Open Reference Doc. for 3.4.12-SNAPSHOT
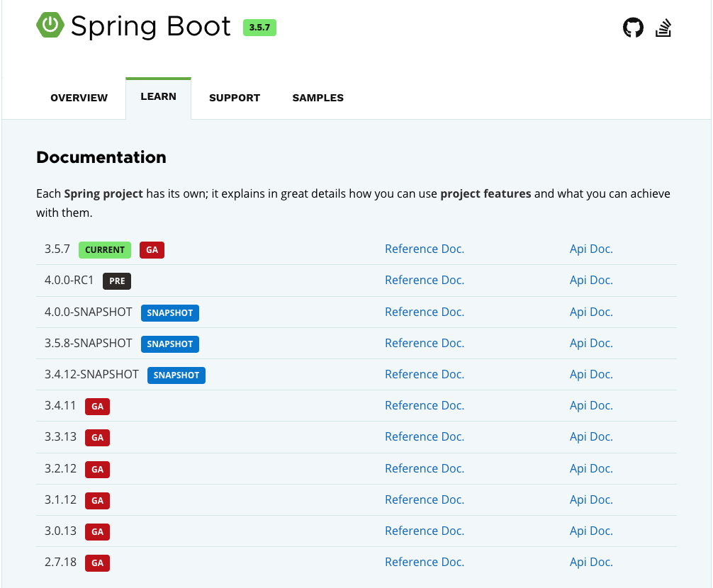This screenshot has height=588, width=713. 425,374
